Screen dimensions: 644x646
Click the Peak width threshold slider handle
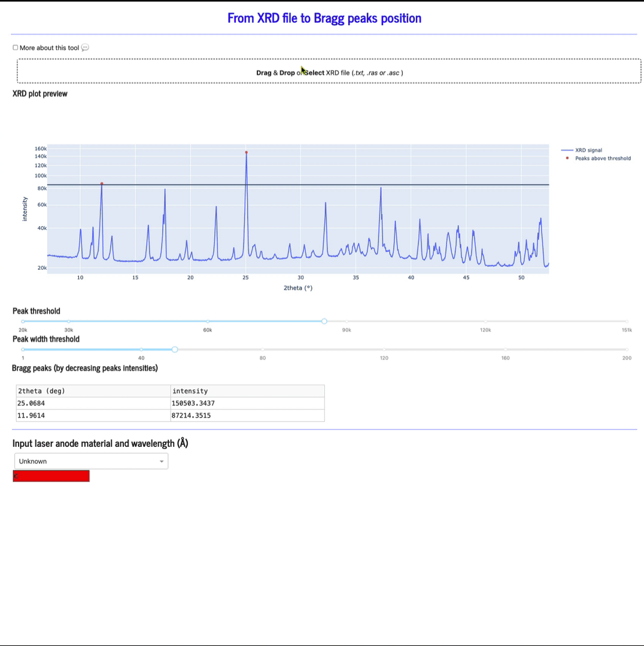pos(175,349)
